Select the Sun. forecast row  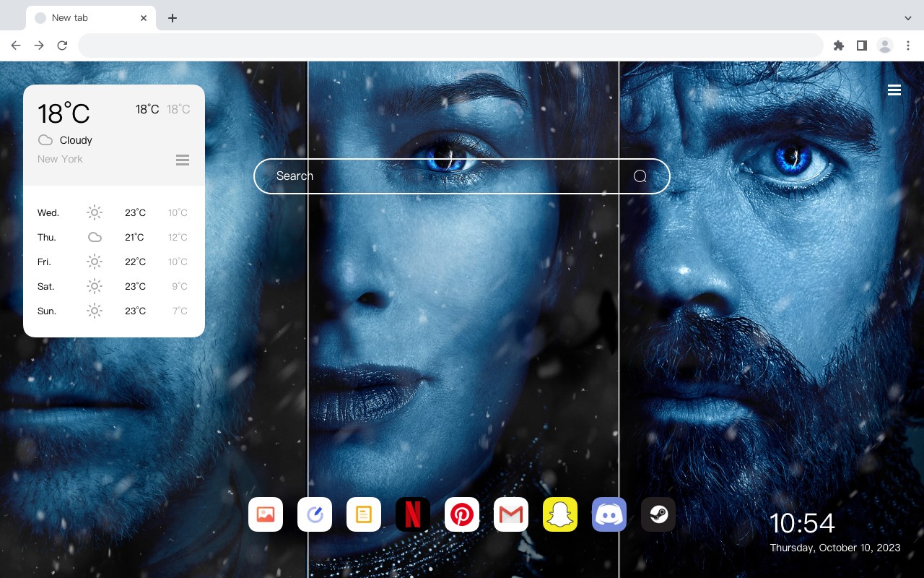(x=114, y=311)
